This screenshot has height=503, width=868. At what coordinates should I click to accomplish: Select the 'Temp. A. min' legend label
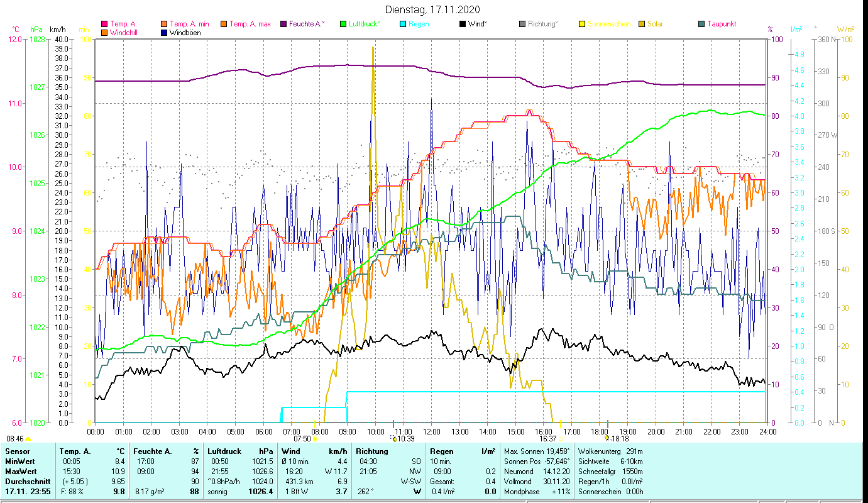click(x=189, y=25)
